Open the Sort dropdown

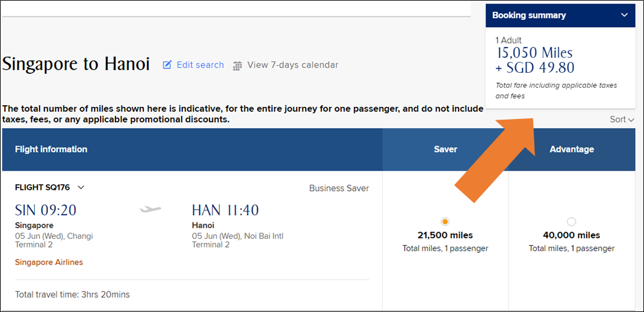[x=622, y=119]
